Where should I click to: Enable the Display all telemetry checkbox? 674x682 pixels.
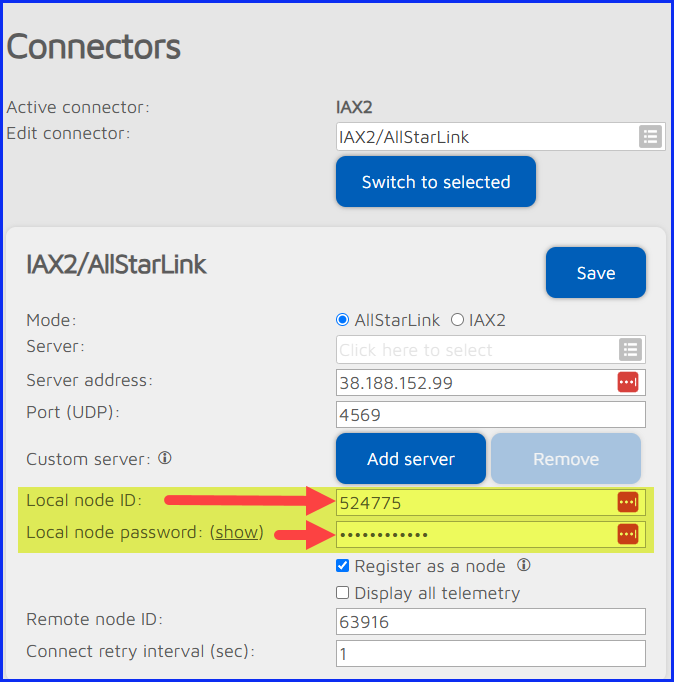coord(343,593)
